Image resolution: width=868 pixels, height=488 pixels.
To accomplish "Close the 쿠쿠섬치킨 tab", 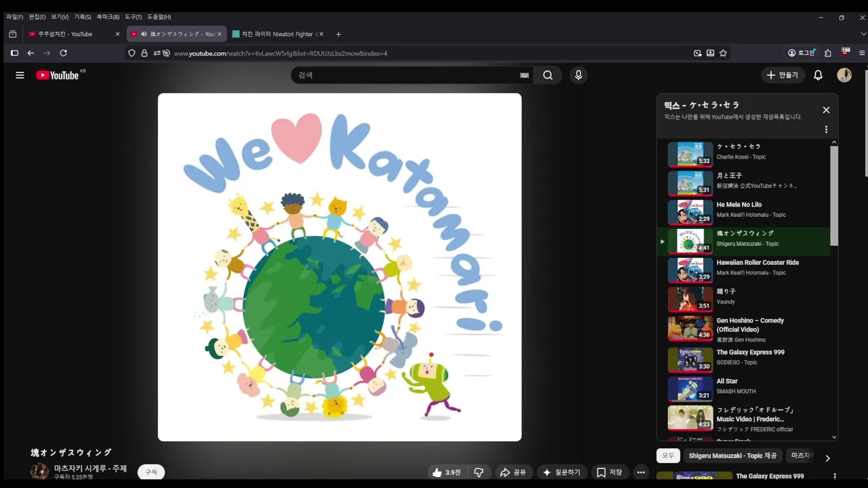I will click(117, 34).
